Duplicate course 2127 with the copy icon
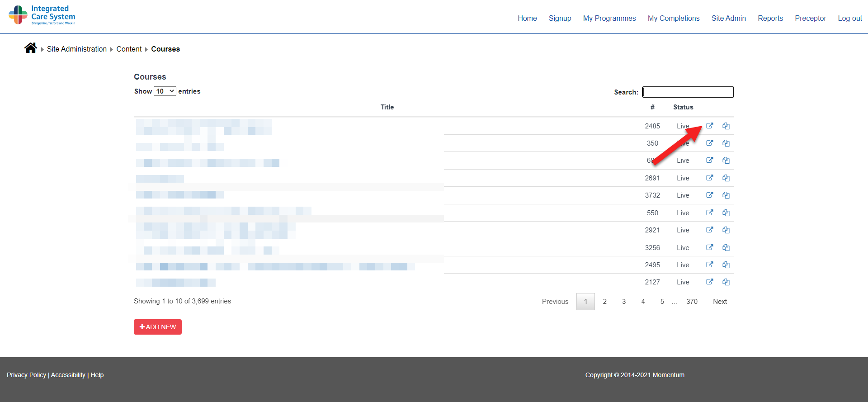This screenshot has width=868, height=402. pyautogui.click(x=726, y=282)
